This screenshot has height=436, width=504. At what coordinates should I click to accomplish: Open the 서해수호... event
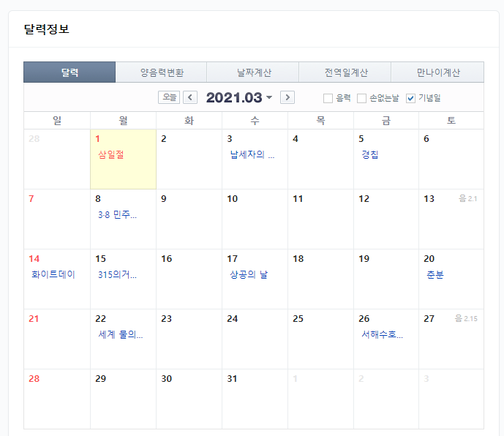tap(382, 334)
